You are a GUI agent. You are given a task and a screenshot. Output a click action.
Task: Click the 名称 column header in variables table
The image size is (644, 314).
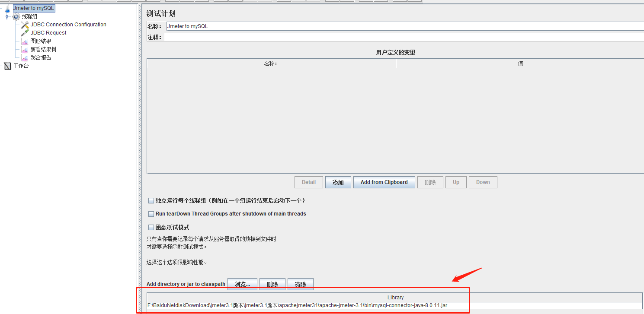pyautogui.click(x=271, y=63)
